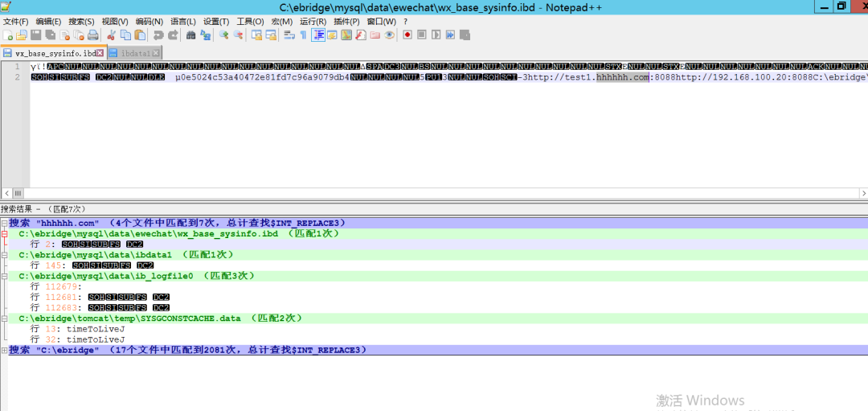Open the 设置(T) menu
The height and width of the screenshot is (411, 868).
coord(216,22)
